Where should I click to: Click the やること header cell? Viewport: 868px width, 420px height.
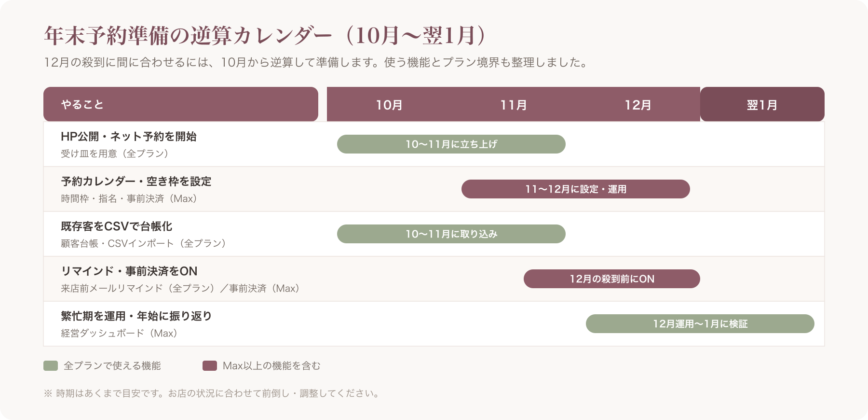point(181,104)
